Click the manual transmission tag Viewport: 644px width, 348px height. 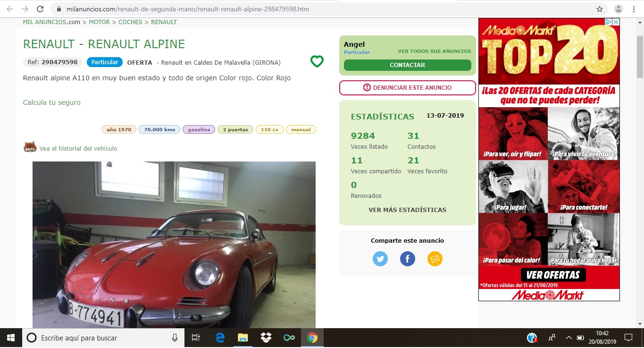pyautogui.click(x=301, y=129)
